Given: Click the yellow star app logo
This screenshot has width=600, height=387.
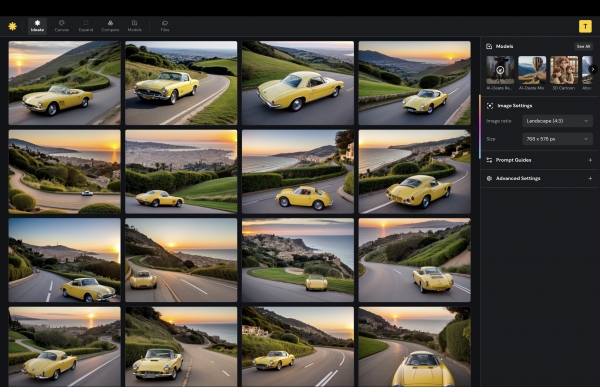Looking at the screenshot, I should (12, 26).
